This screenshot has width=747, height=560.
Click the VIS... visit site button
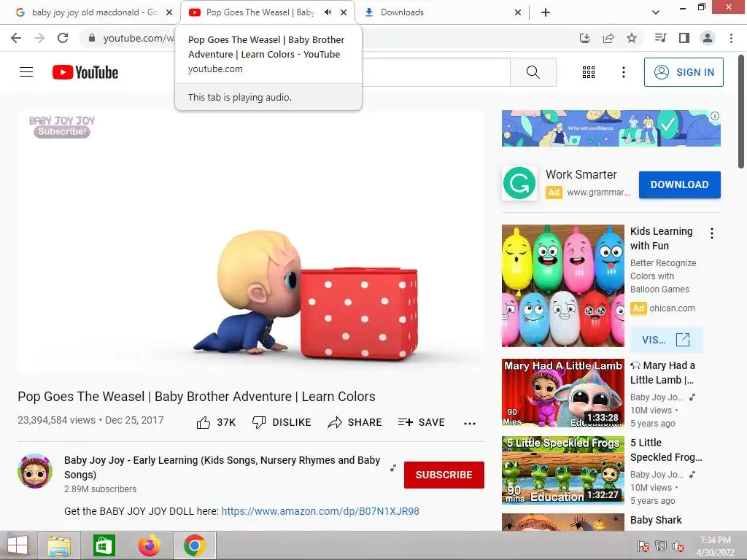pyautogui.click(x=666, y=340)
